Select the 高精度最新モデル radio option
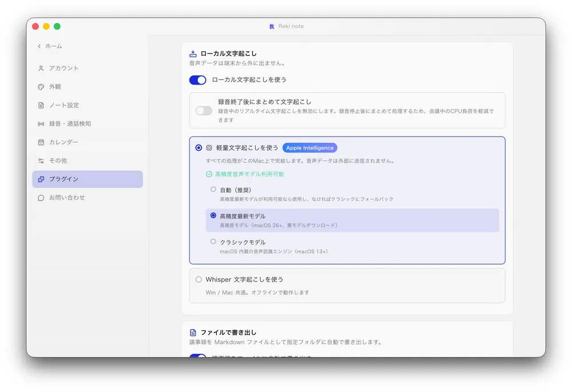 pos(213,215)
